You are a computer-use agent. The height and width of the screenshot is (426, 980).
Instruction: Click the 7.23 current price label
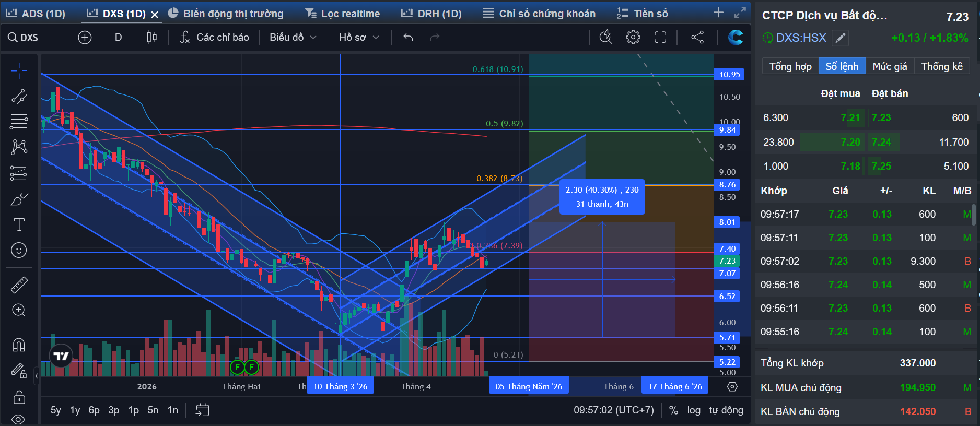click(x=727, y=261)
